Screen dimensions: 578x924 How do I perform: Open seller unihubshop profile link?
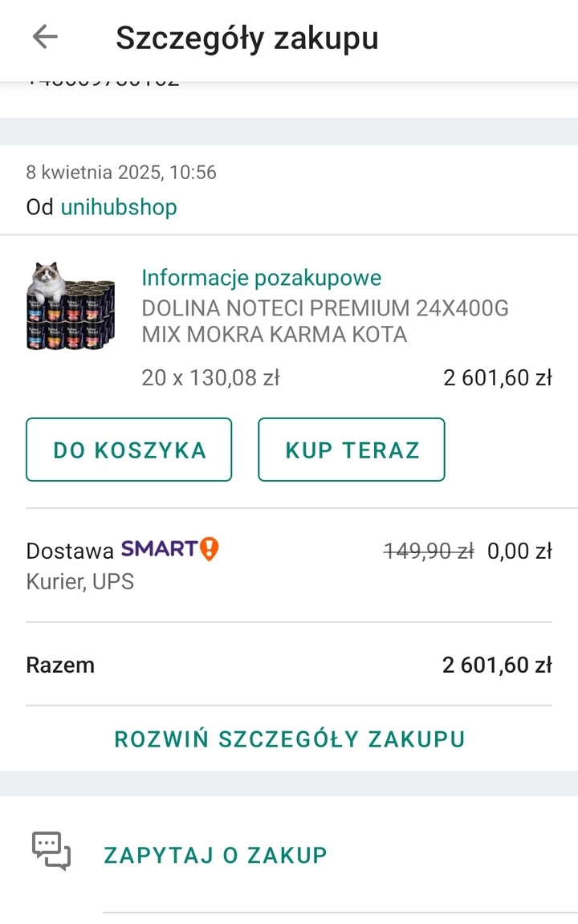click(x=119, y=207)
